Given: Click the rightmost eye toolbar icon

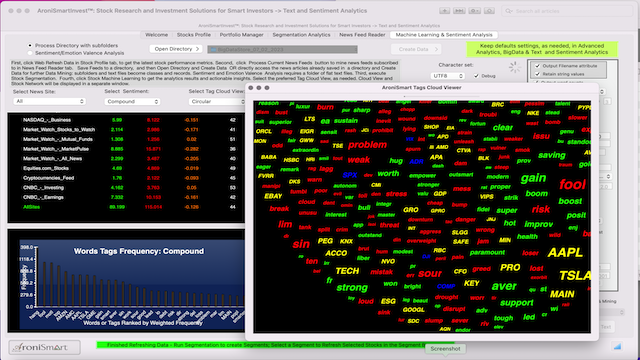Looking at the screenshot, I should 489,11.
